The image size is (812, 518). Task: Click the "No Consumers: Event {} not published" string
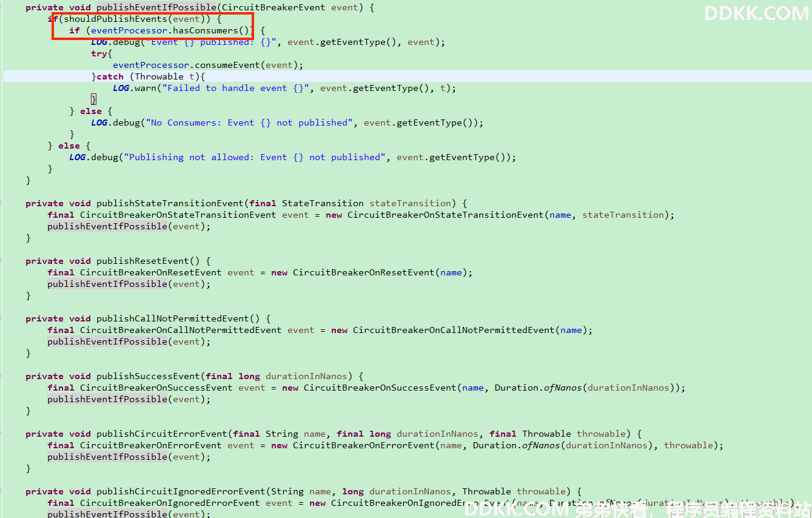249,123
